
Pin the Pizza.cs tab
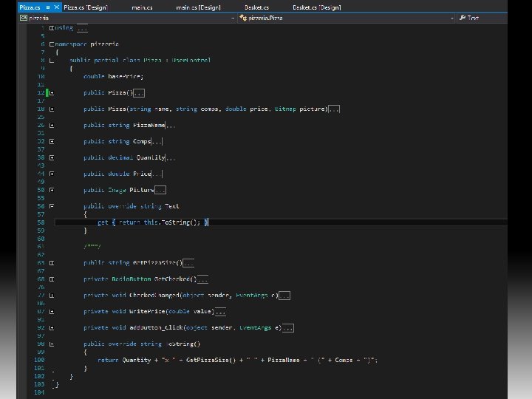click(48, 7)
